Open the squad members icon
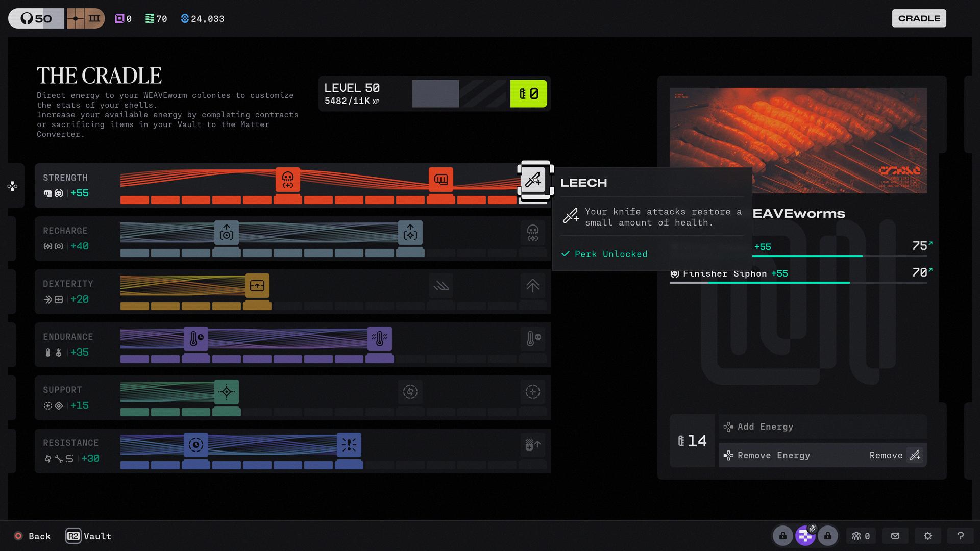Screen dimensions: 980x551 [861, 536]
